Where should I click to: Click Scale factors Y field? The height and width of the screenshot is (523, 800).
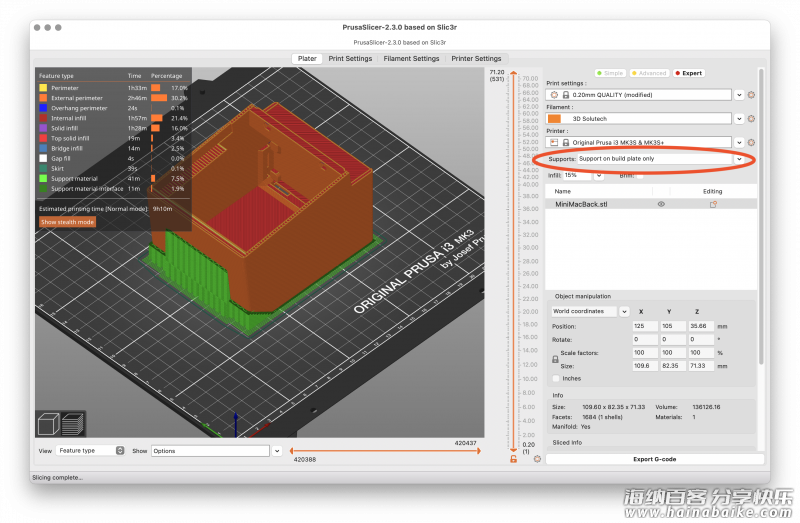673,353
